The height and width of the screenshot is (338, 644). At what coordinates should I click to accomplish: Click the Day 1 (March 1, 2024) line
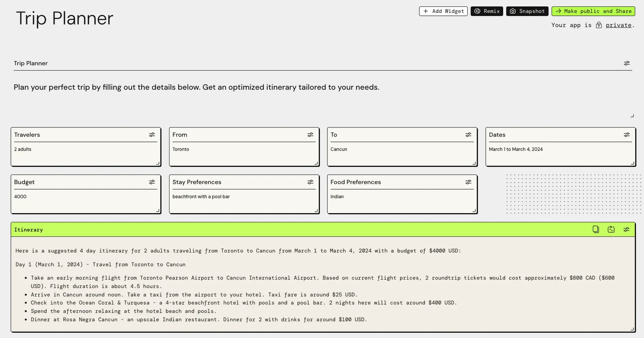[x=101, y=265]
